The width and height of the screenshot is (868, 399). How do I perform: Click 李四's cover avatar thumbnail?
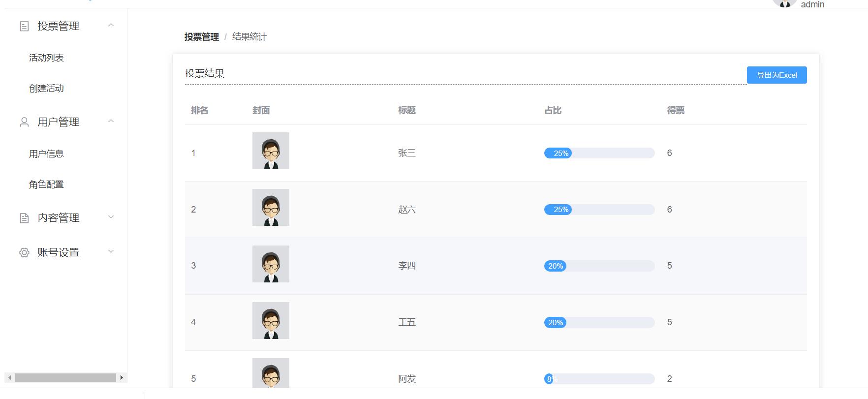[x=271, y=264]
